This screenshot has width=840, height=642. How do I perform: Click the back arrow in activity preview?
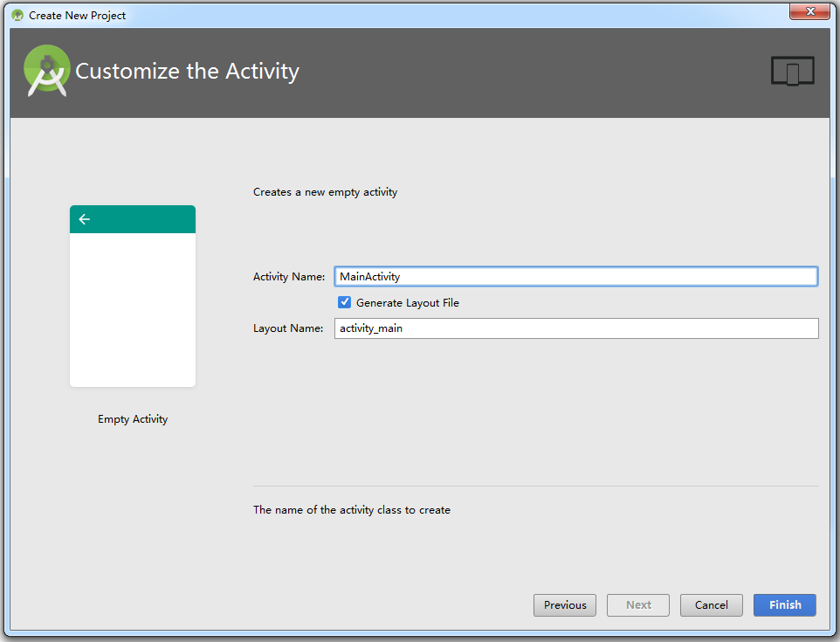[84, 219]
